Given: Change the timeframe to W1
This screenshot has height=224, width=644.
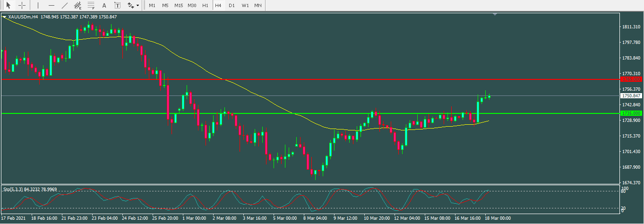Looking at the screenshot, I should click(245, 6).
